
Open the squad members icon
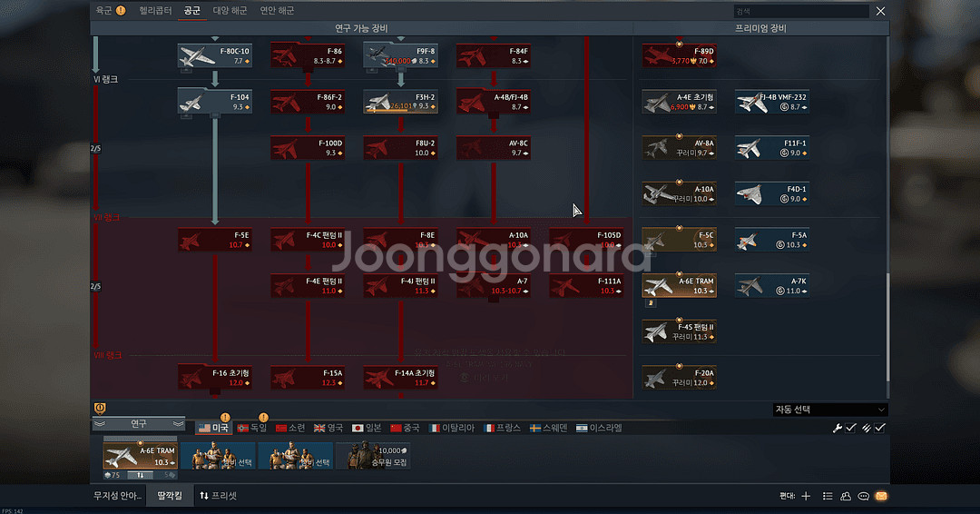coord(846,496)
